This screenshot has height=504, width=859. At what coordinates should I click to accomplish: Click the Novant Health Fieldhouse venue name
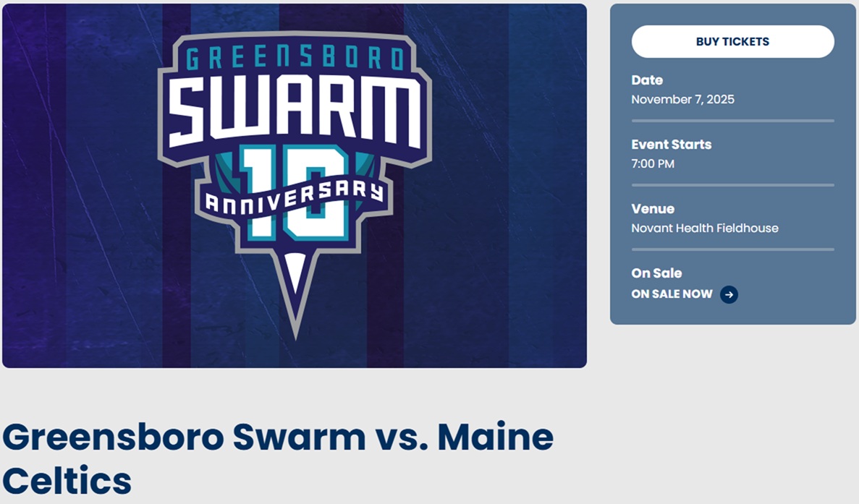pos(705,228)
